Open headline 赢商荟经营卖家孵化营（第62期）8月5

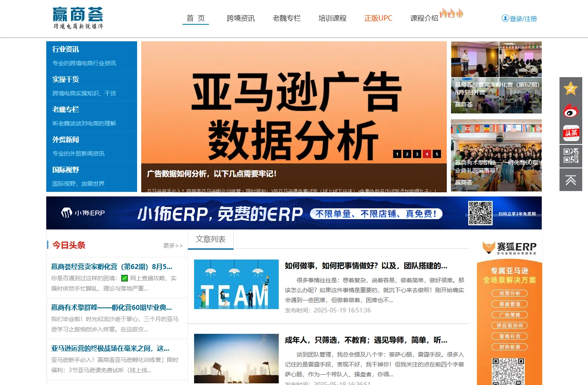[x=111, y=267]
